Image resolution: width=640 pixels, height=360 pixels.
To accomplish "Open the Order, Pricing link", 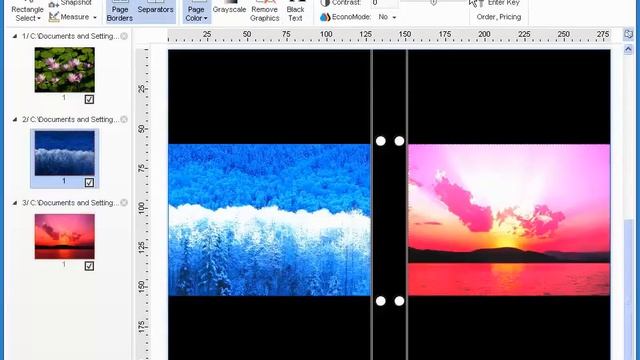I will point(499,17).
